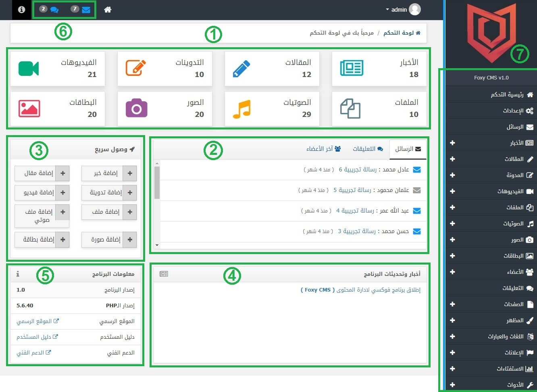
Task: Open message رسالة تجريبية 5
Action: pos(352,190)
